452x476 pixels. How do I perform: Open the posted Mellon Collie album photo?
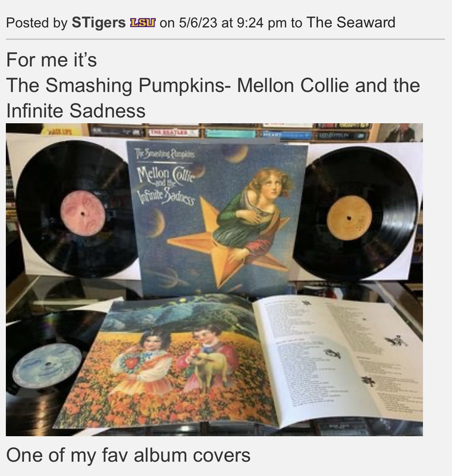click(x=214, y=279)
